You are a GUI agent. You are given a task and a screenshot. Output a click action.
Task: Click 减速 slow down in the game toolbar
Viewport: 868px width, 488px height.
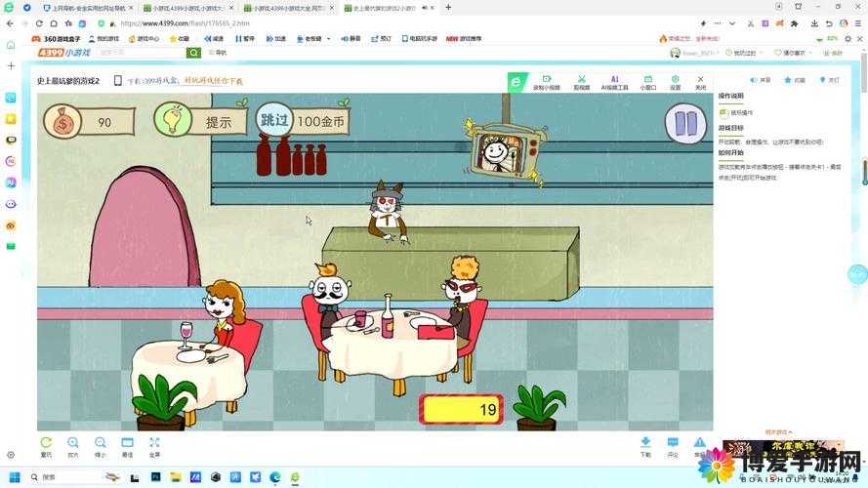click(x=214, y=39)
